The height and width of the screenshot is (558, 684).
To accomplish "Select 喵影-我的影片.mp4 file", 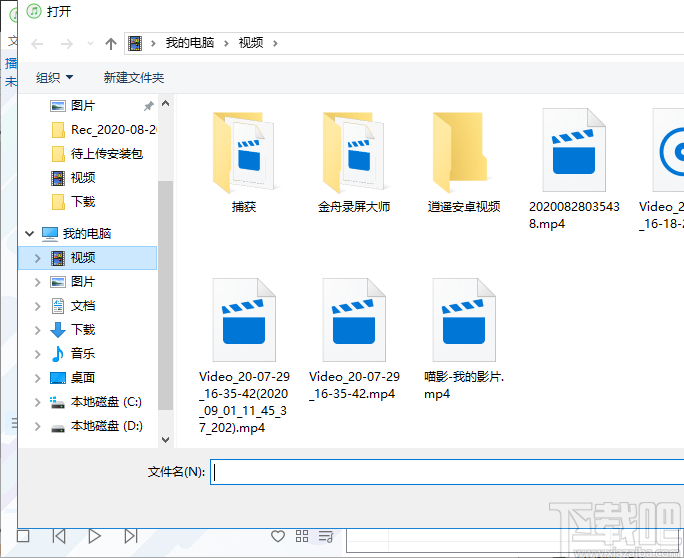I will point(464,339).
